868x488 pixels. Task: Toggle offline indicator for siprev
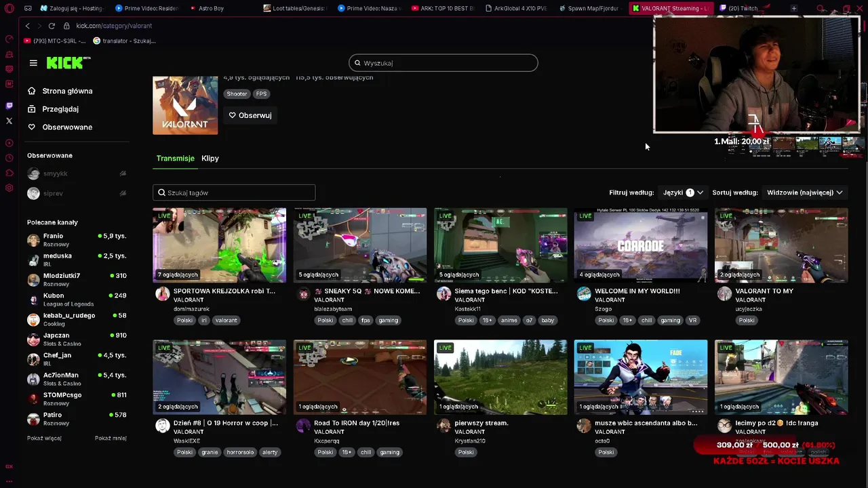point(123,193)
